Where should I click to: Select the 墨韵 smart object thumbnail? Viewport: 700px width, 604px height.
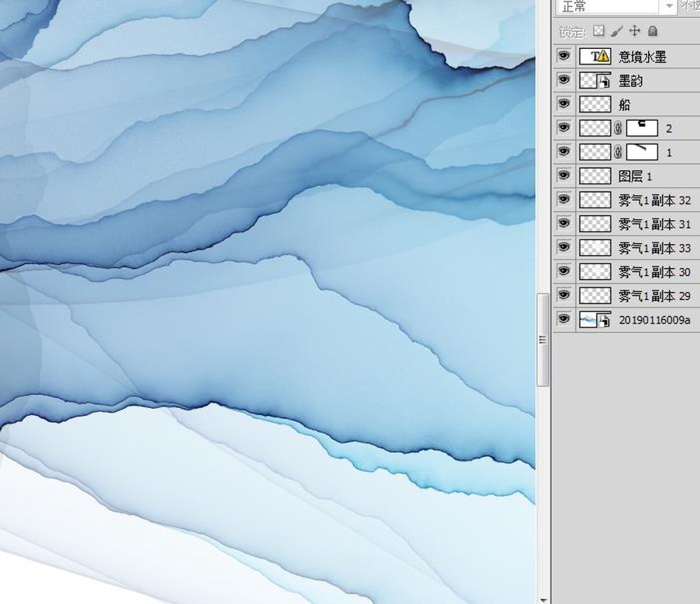tap(595, 80)
